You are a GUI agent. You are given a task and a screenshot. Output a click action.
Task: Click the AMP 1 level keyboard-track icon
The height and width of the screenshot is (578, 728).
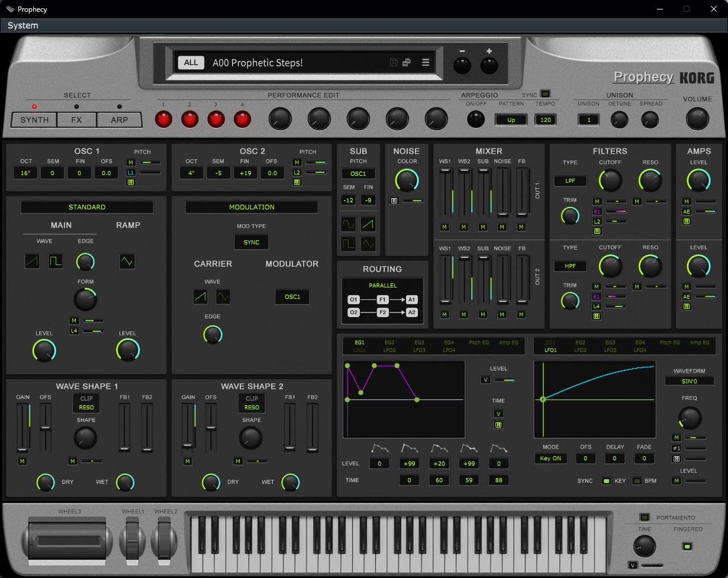[x=687, y=221]
